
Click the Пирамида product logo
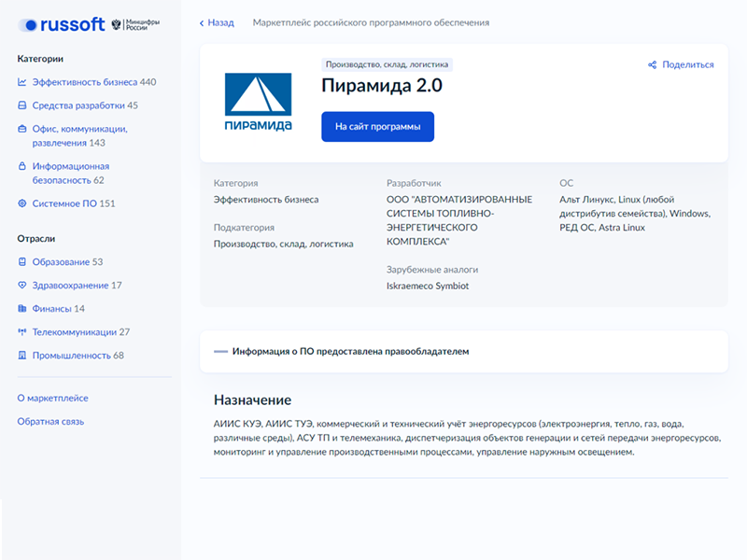(259, 102)
